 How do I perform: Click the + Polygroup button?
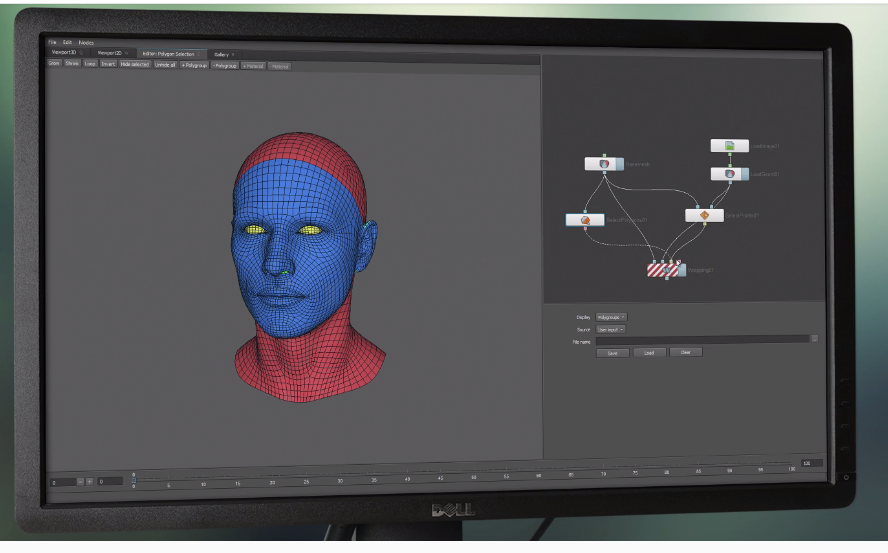tap(194, 65)
